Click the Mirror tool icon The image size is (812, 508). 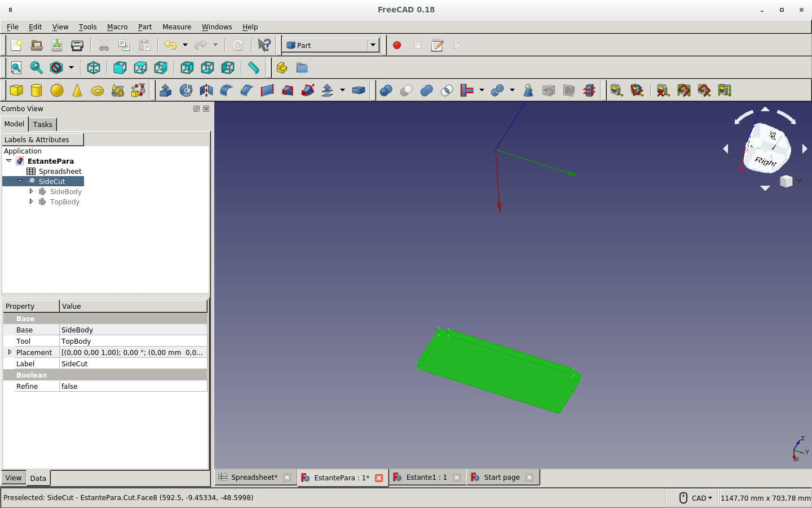(206, 90)
